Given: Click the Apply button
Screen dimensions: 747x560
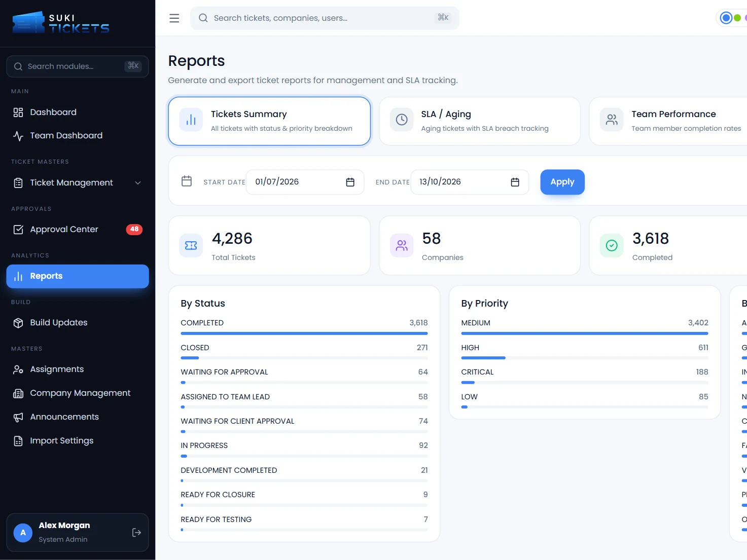Looking at the screenshot, I should pos(562,182).
